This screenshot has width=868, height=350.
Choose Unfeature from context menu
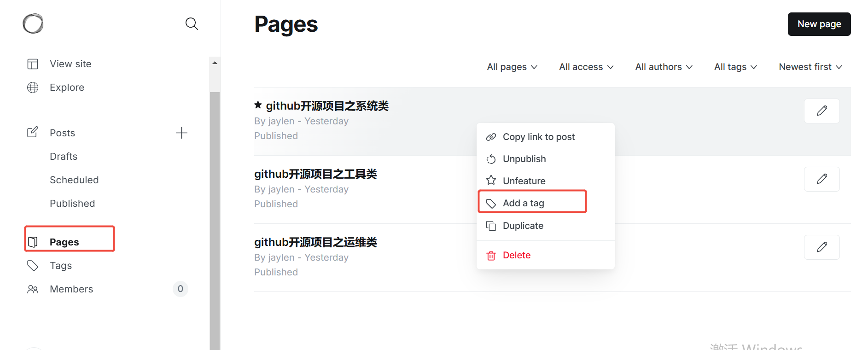click(x=524, y=181)
